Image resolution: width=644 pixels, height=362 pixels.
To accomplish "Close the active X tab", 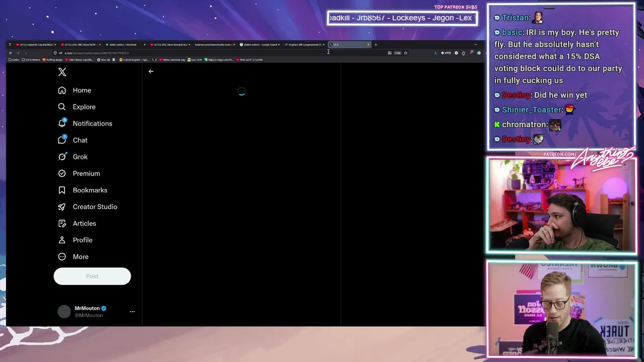I will click(x=368, y=45).
